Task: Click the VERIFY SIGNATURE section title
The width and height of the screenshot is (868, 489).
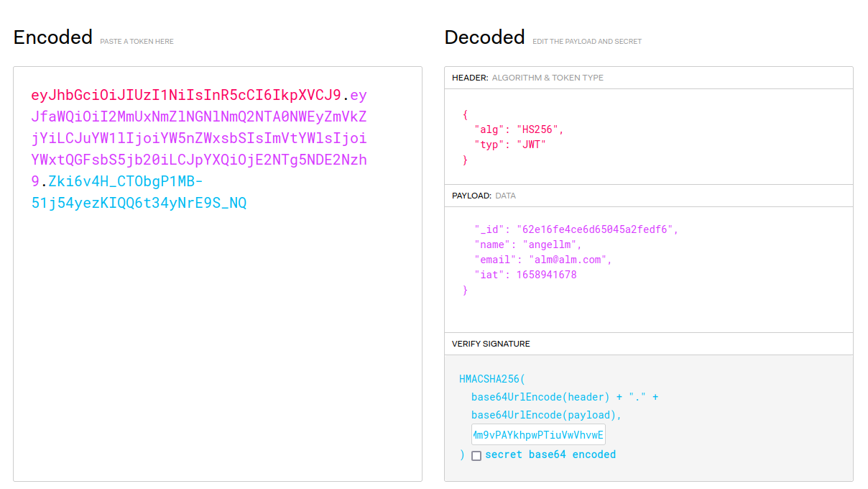Action: [x=491, y=344]
